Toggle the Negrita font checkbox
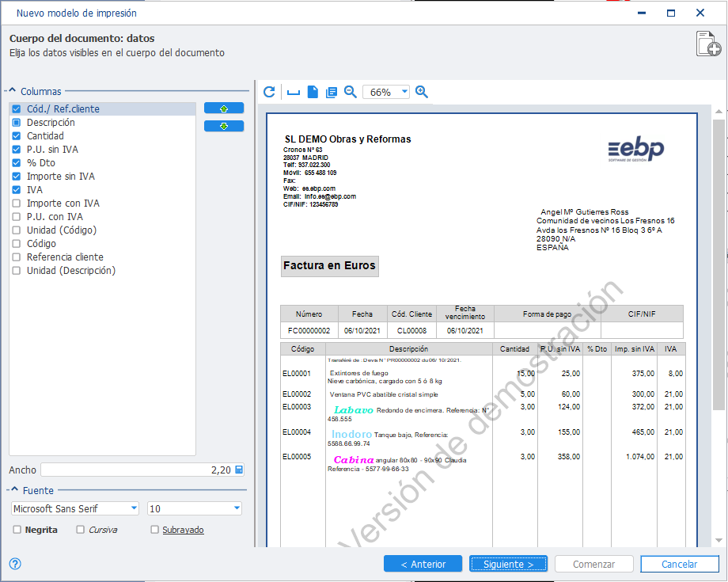 17,530
